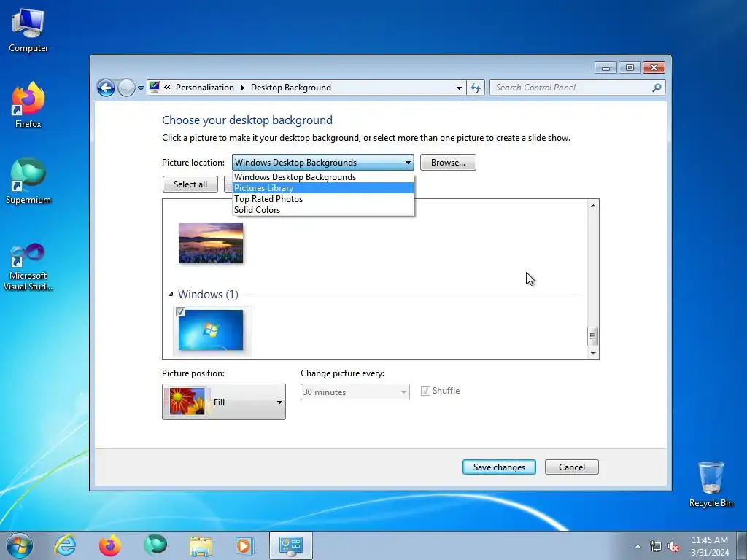
Task: Open the Supermium desktop shortcut
Action: 28,181
